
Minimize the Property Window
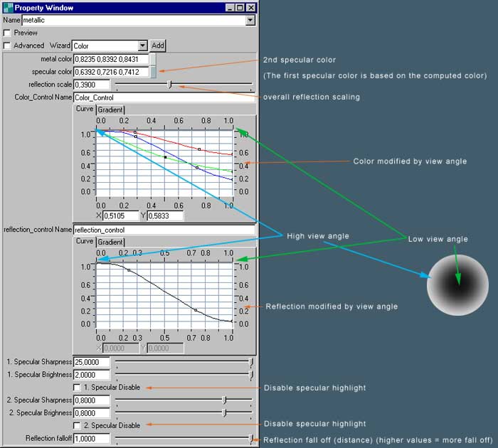pos(230,8)
